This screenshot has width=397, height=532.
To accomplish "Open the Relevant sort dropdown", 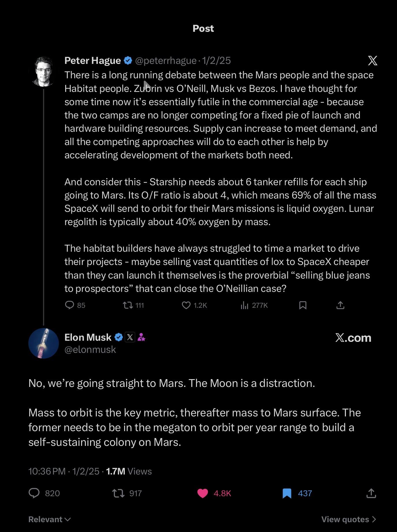I will (x=49, y=519).
